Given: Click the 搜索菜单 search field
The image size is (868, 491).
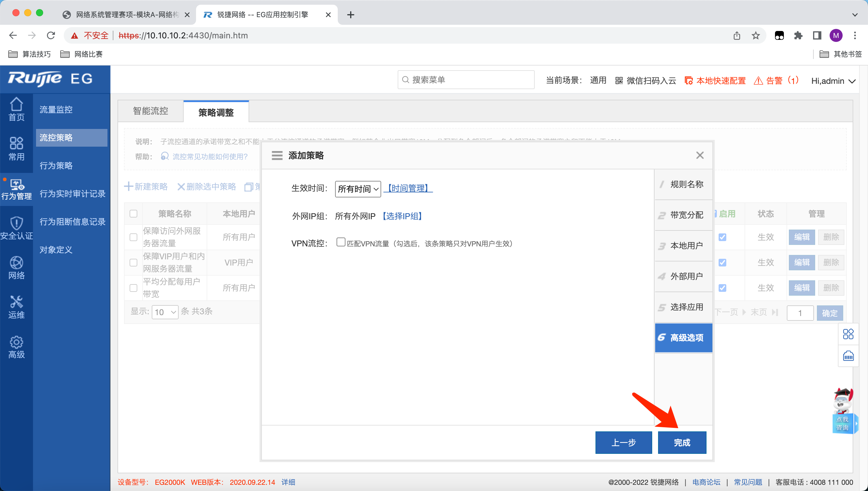Looking at the screenshot, I should (466, 80).
